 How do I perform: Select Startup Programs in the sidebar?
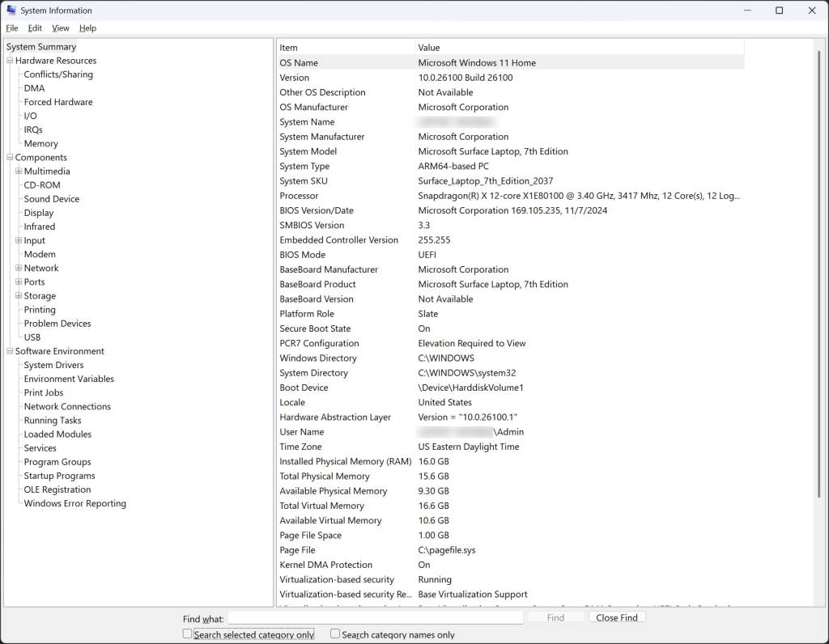pyautogui.click(x=58, y=476)
